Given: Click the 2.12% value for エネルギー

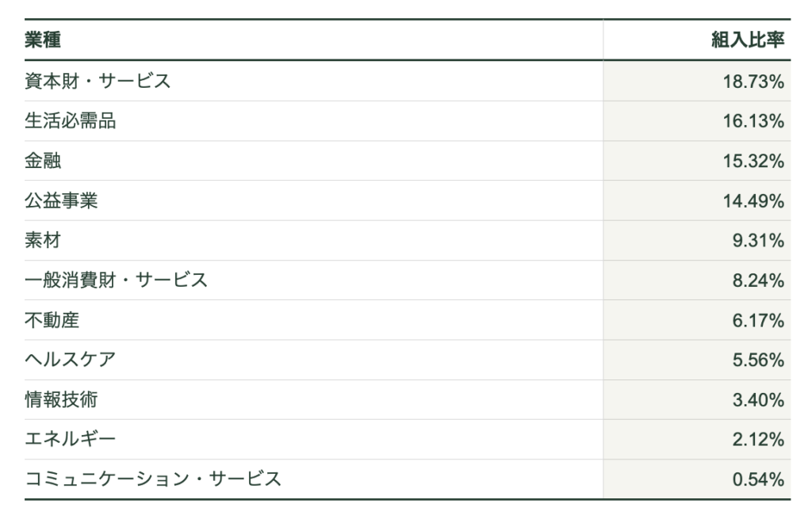Looking at the screenshot, I should pos(758,439).
